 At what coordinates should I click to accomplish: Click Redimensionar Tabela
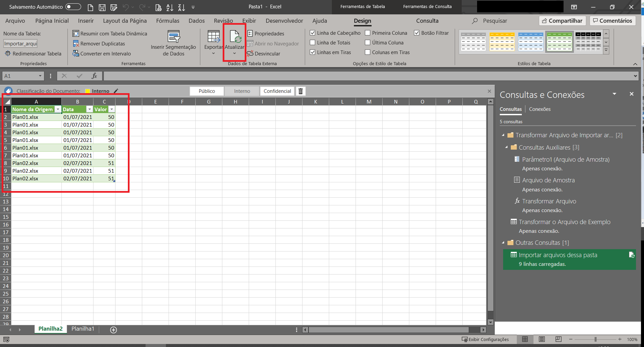tap(33, 53)
